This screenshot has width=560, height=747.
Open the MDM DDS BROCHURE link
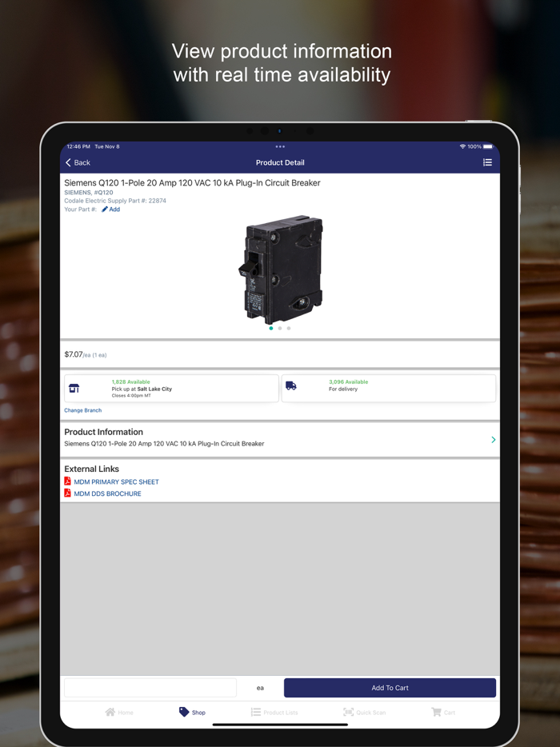click(x=107, y=493)
